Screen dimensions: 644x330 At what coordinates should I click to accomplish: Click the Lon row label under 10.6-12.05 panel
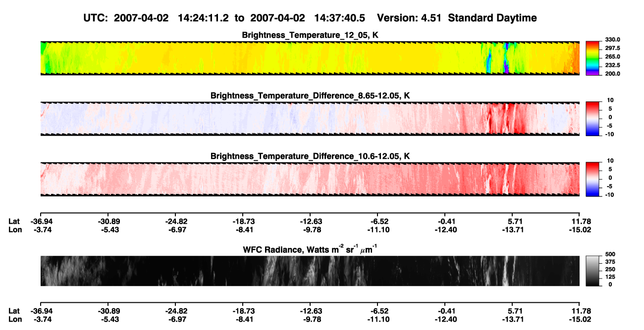click(15, 229)
